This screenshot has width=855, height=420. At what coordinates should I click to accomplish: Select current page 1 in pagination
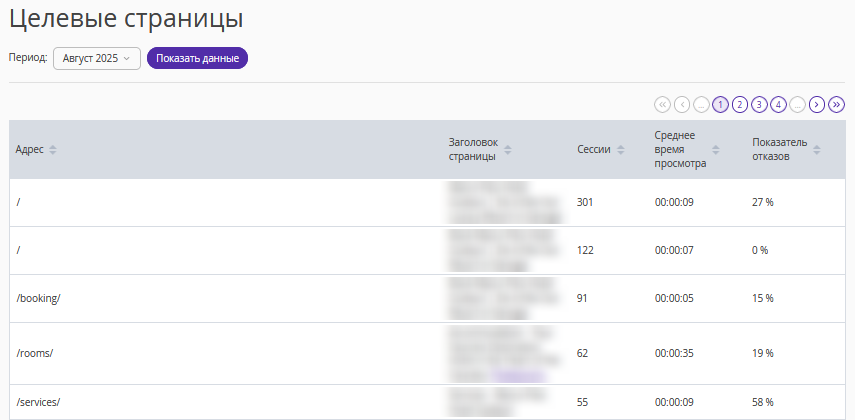click(x=720, y=104)
